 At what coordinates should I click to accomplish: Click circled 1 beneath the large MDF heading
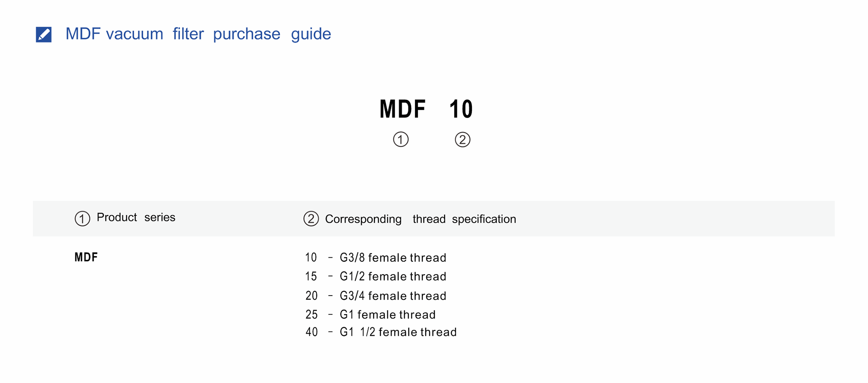pyautogui.click(x=400, y=139)
